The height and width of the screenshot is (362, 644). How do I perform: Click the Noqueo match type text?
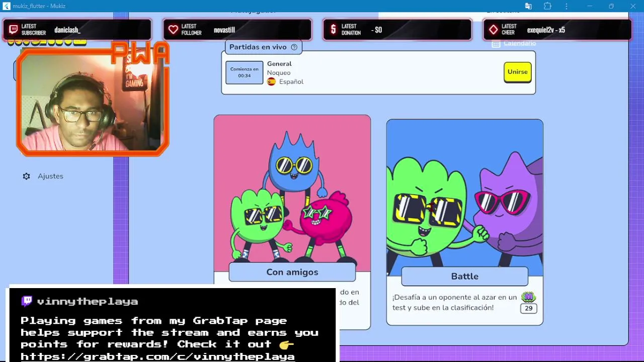[x=279, y=73]
